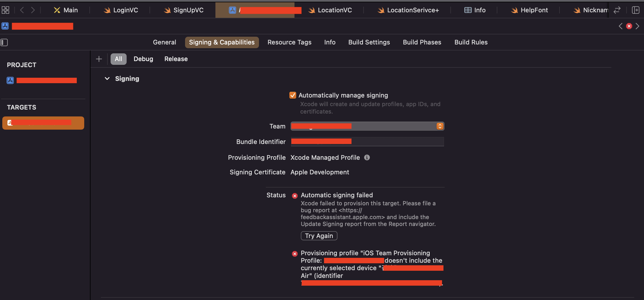Screen dimensions: 644x300
Task: Collapse the Signing section chevron
Action: click(x=107, y=79)
